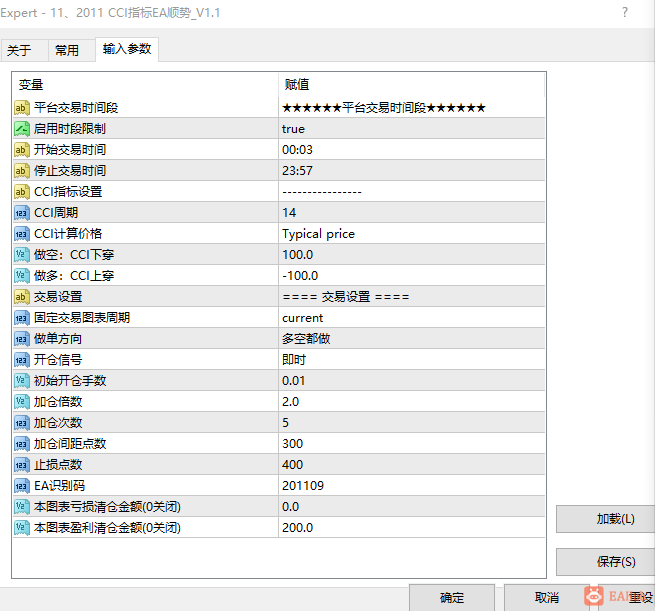Click the double icon beside 初始开仓手数
The height and width of the screenshot is (611, 655).
[21, 380]
